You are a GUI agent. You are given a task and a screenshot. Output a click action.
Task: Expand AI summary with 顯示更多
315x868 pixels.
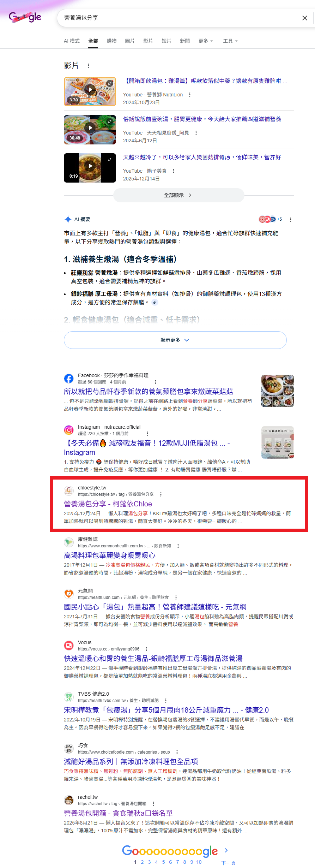[175, 340]
